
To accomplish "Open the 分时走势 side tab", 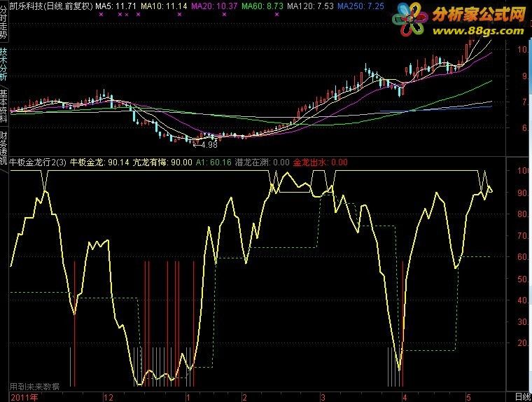I will click(x=3, y=22).
